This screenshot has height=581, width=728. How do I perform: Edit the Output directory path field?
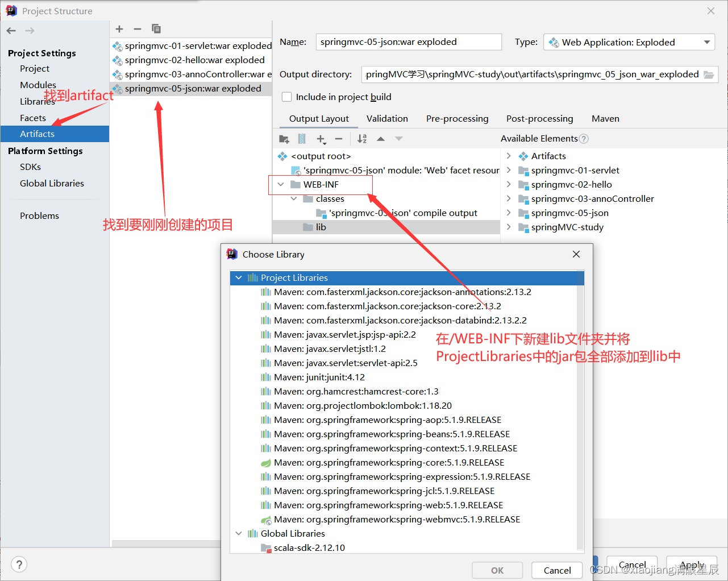(x=531, y=74)
